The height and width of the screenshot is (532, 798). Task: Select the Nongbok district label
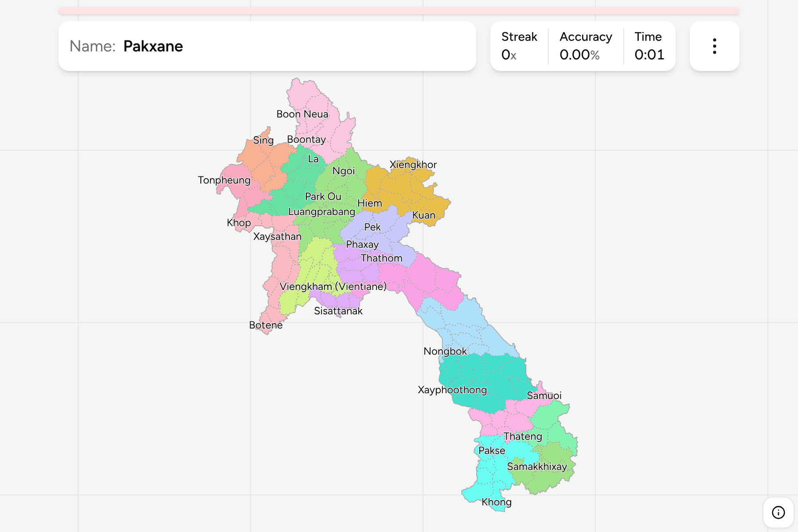click(x=445, y=352)
